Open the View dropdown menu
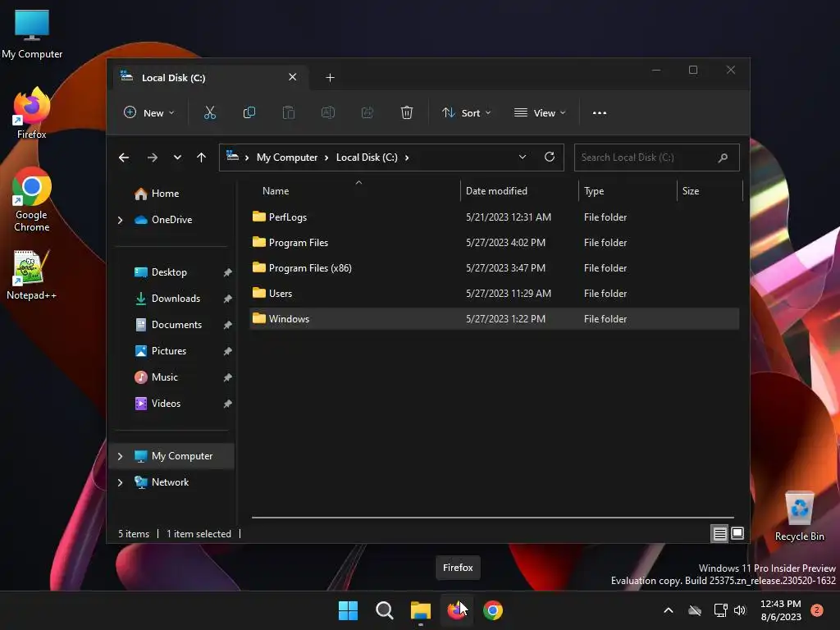 coord(540,112)
